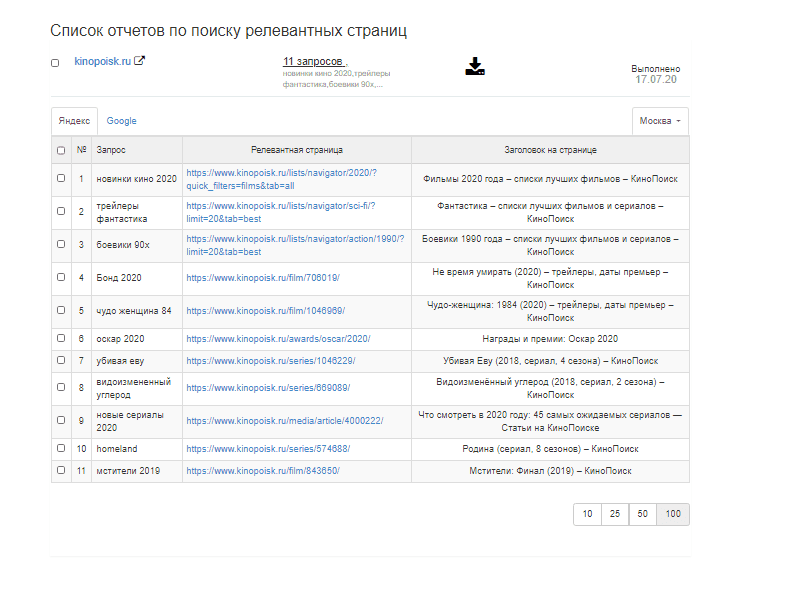The height and width of the screenshot is (600, 800).
Task: Check the чудо женщина 84 row
Action: pyautogui.click(x=61, y=310)
